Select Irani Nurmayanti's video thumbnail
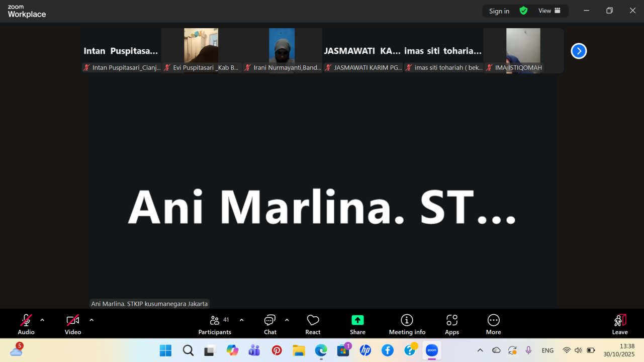The width and height of the screenshot is (644, 362). coord(282,50)
